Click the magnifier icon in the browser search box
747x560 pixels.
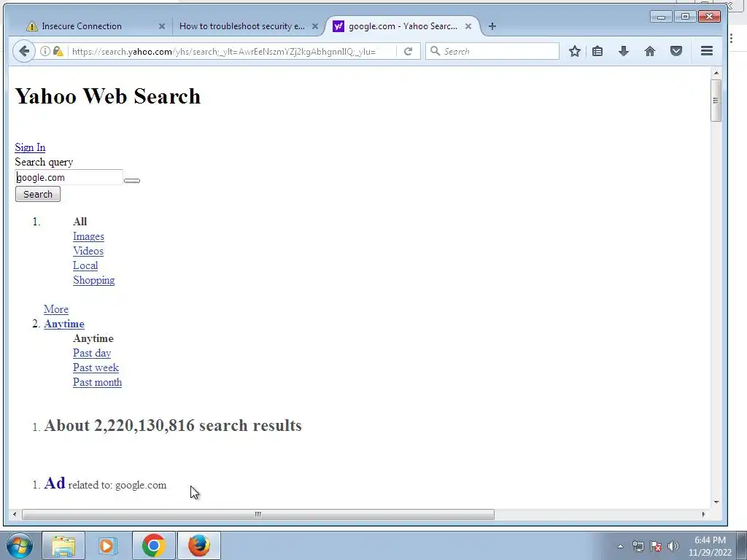435,51
